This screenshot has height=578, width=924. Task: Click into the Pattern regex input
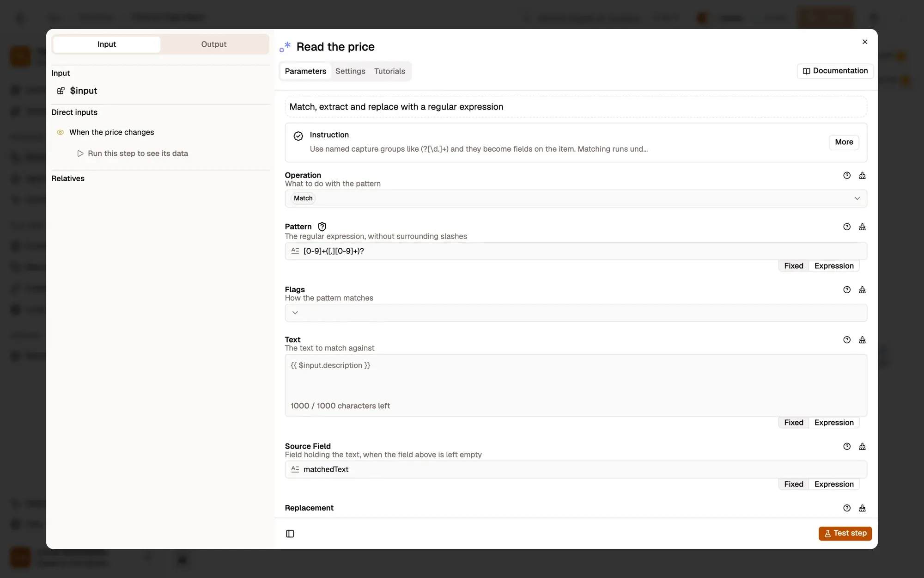(x=576, y=251)
